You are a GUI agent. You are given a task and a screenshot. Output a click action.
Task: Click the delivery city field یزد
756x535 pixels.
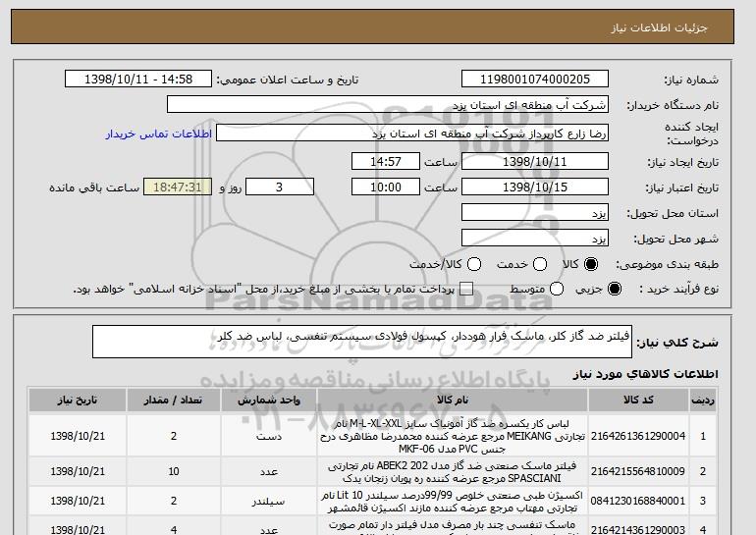click(535, 239)
